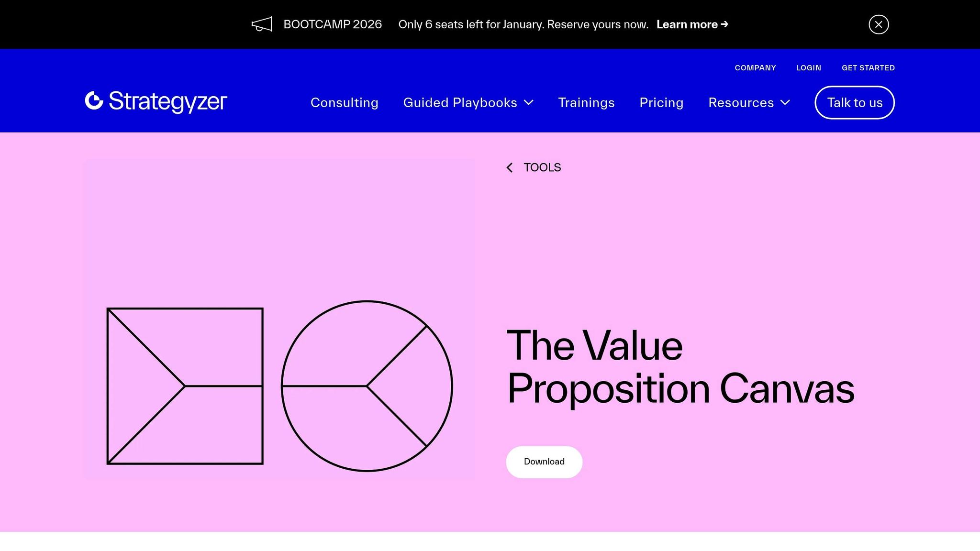
Task: Expand the Guided Playbooks dropdown
Action: point(460,102)
